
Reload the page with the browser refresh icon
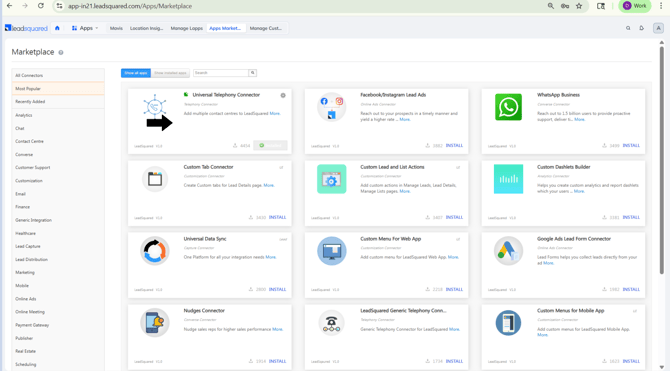tap(41, 6)
